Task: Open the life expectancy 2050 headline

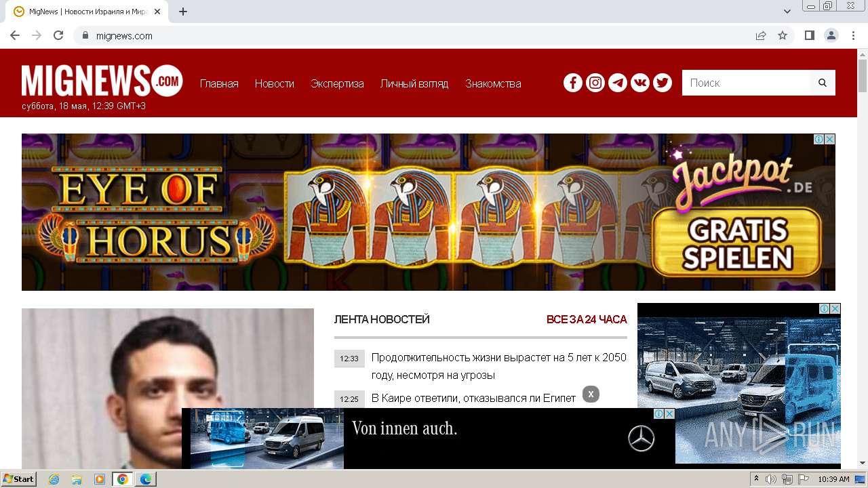Action: coord(499,366)
